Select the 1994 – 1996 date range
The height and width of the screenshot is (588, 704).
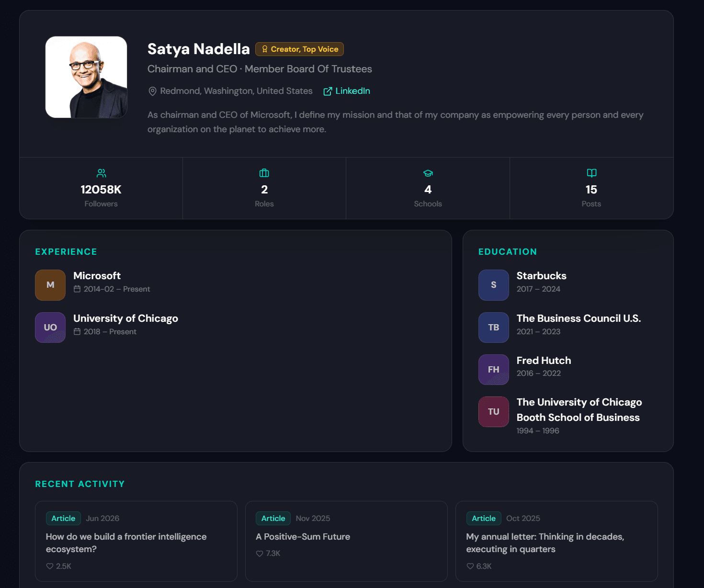(x=538, y=431)
